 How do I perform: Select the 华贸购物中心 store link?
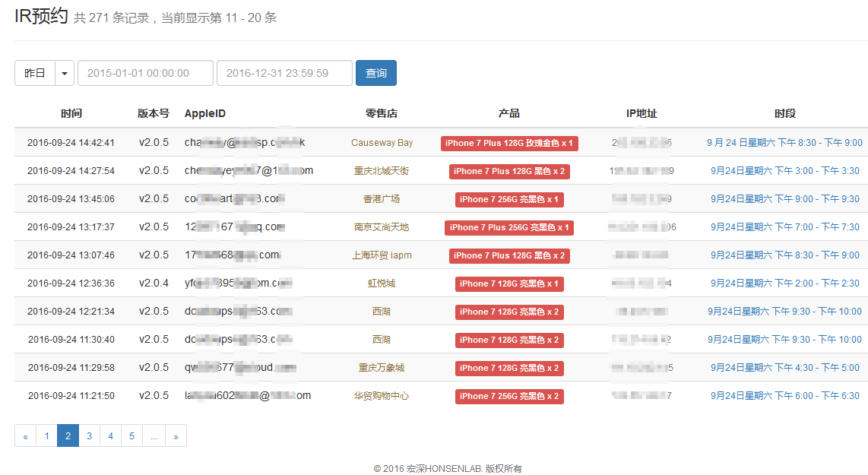click(382, 396)
